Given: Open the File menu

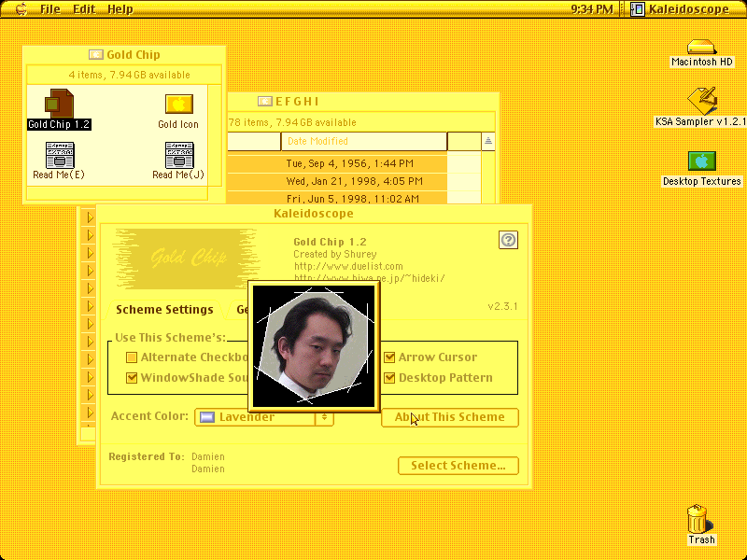Looking at the screenshot, I should pyautogui.click(x=50, y=8).
